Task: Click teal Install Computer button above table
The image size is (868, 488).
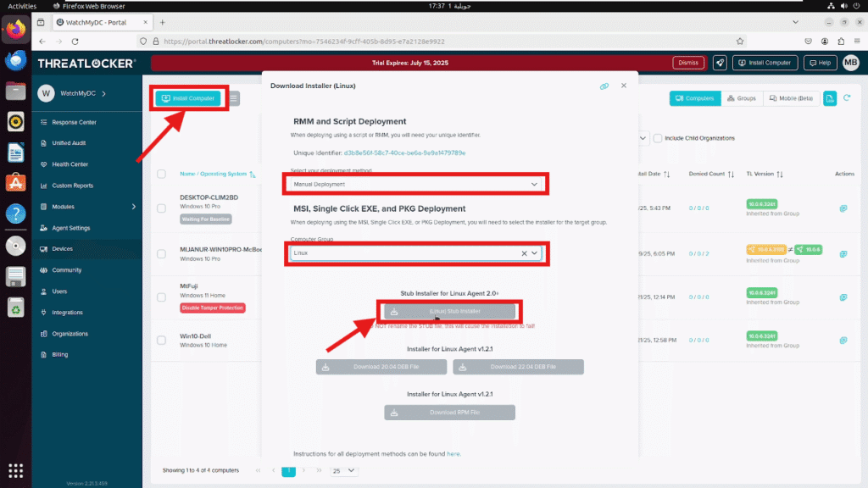Action: [188, 98]
